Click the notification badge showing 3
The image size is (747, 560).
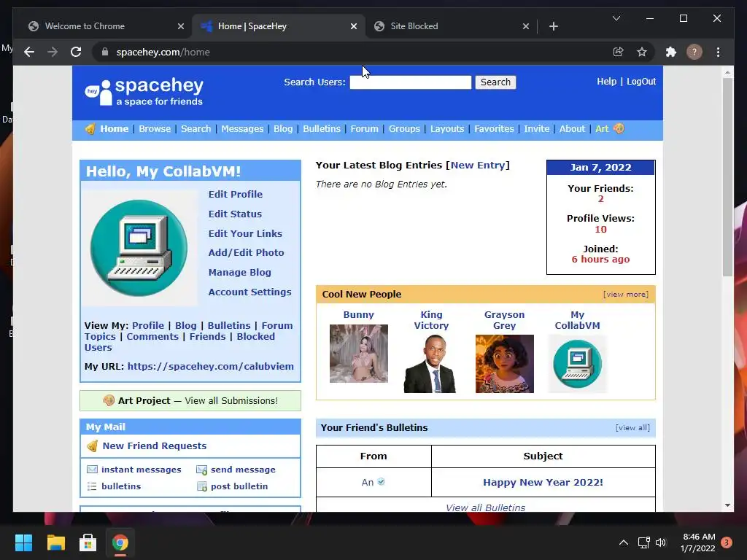pos(727,542)
